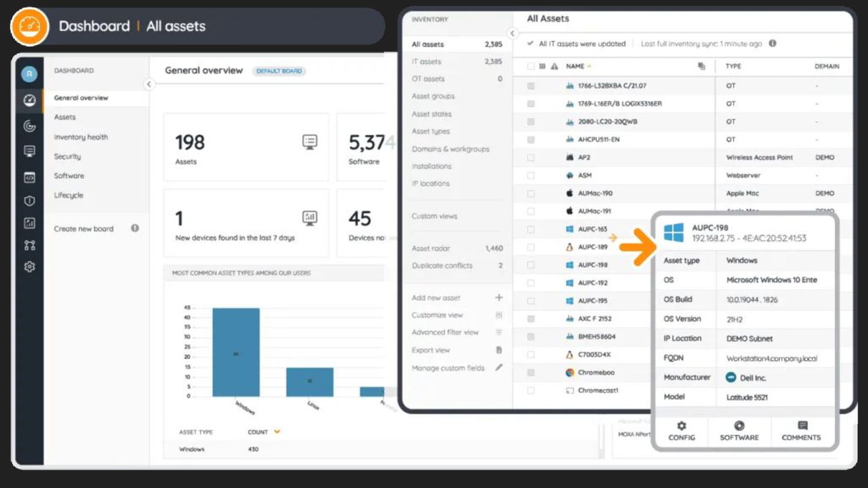Image resolution: width=868 pixels, height=488 pixels.
Task: Open the reports chart sidebar icon
Action: (30, 223)
